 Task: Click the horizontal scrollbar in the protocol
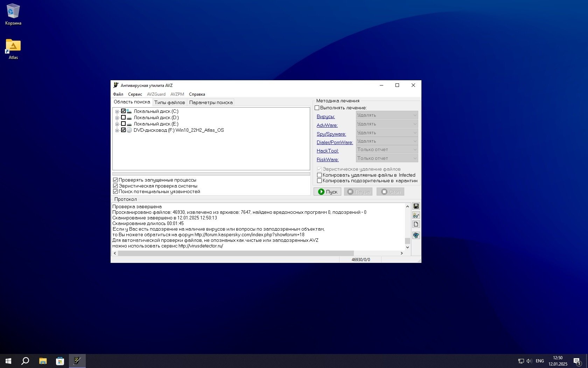(235, 253)
